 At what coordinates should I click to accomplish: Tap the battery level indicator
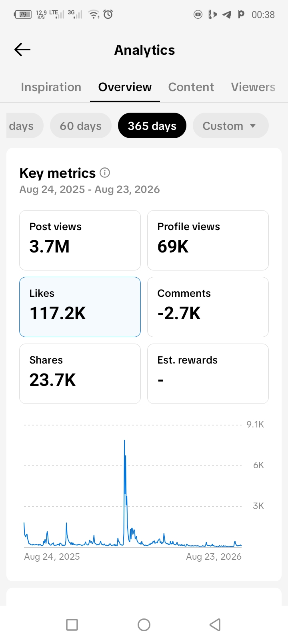click(22, 15)
